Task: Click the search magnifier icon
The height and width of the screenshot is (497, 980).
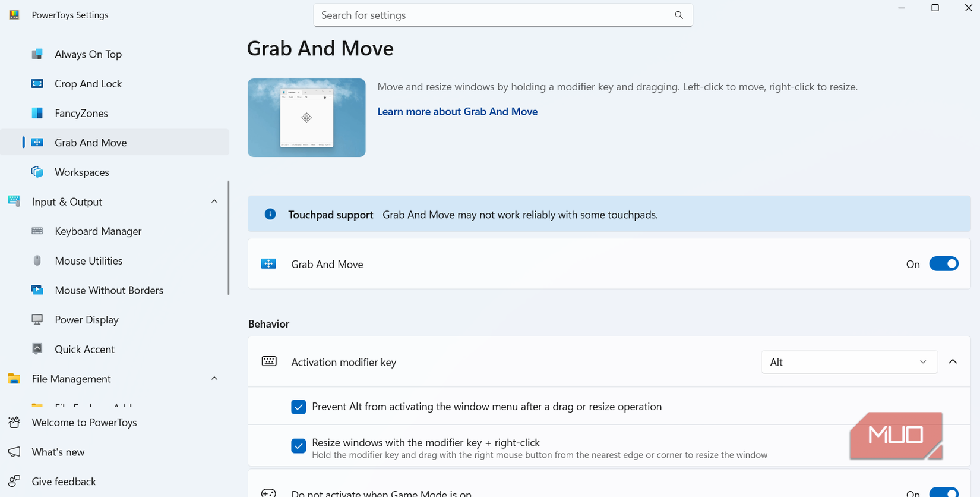Action: pos(679,15)
